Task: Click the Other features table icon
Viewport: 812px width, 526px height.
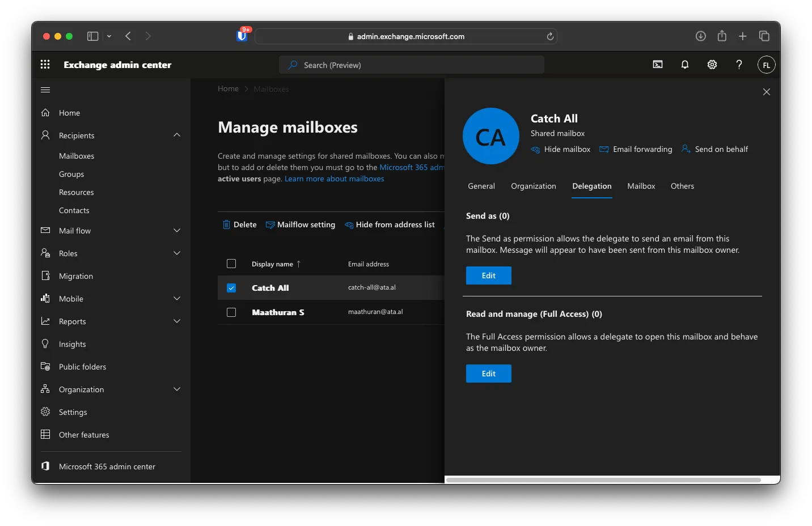Action: coord(45,434)
